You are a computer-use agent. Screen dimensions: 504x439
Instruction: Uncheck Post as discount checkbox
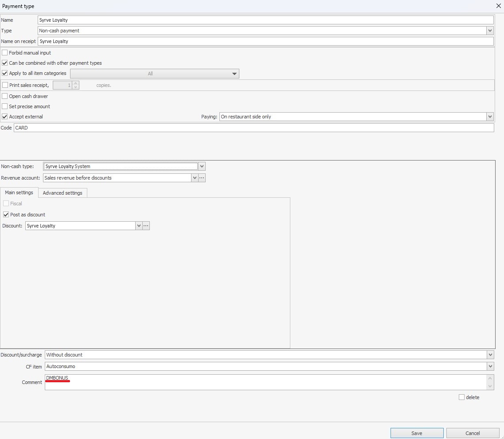pyautogui.click(x=6, y=215)
